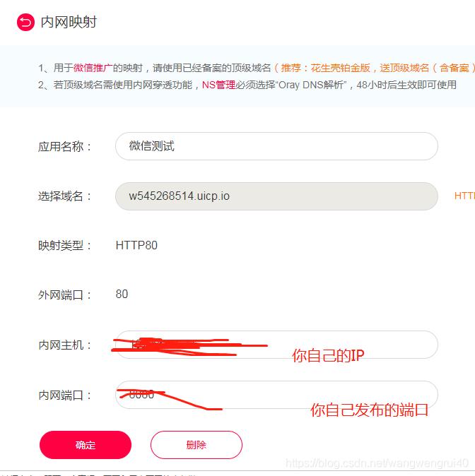This screenshot has width=475, height=476.
Task: Click the 映射类型 label
Action: (65, 246)
